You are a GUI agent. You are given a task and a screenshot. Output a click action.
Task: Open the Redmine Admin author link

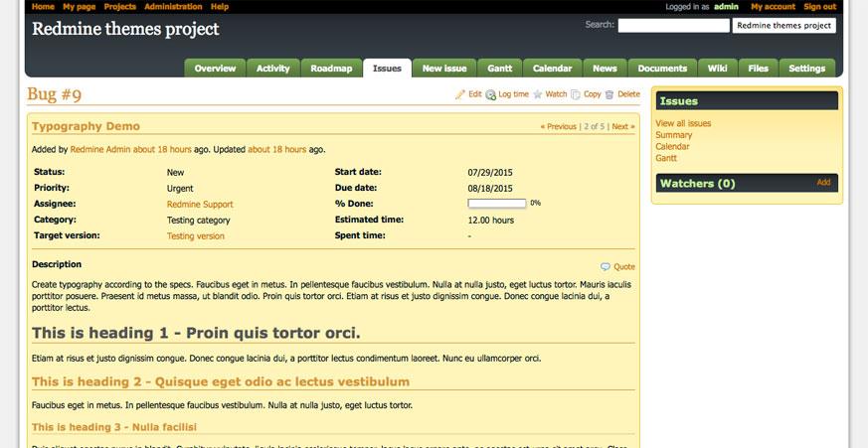click(100, 149)
